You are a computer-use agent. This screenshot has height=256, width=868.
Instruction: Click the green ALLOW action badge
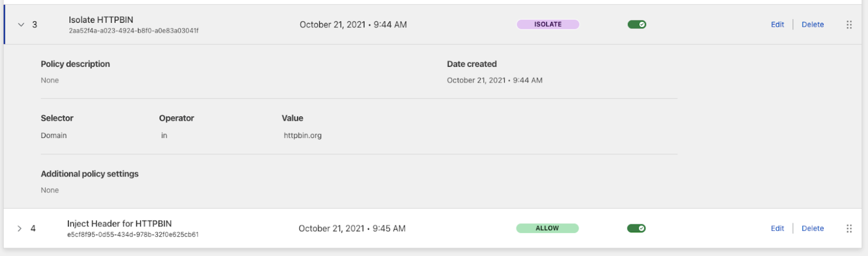pyautogui.click(x=547, y=228)
